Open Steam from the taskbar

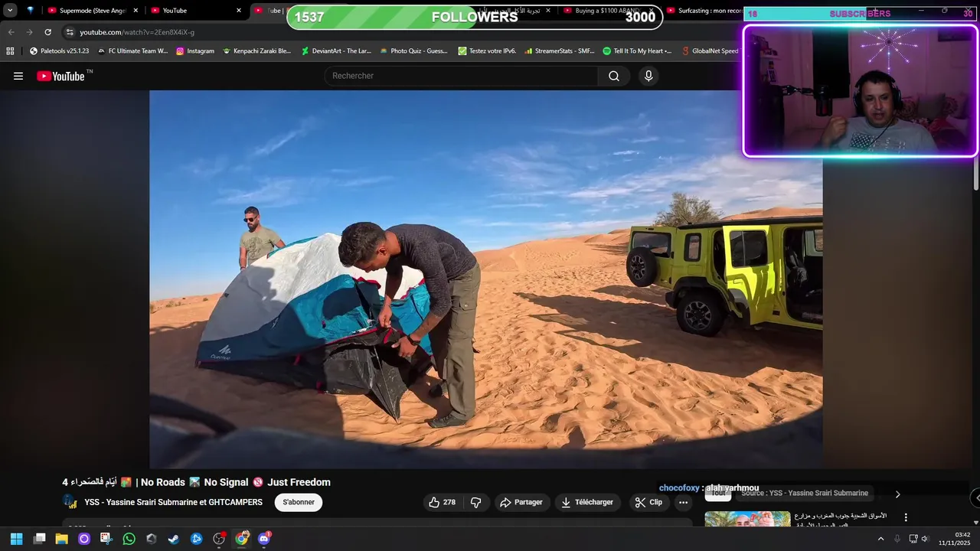point(174,539)
